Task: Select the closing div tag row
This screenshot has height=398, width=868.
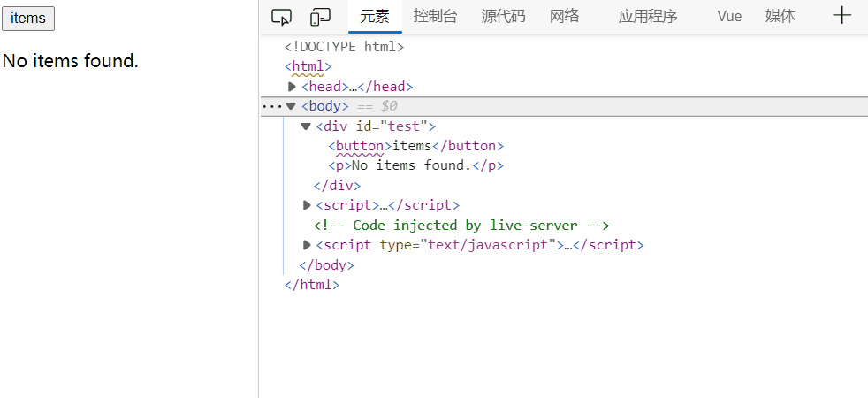Action: (x=337, y=186)
